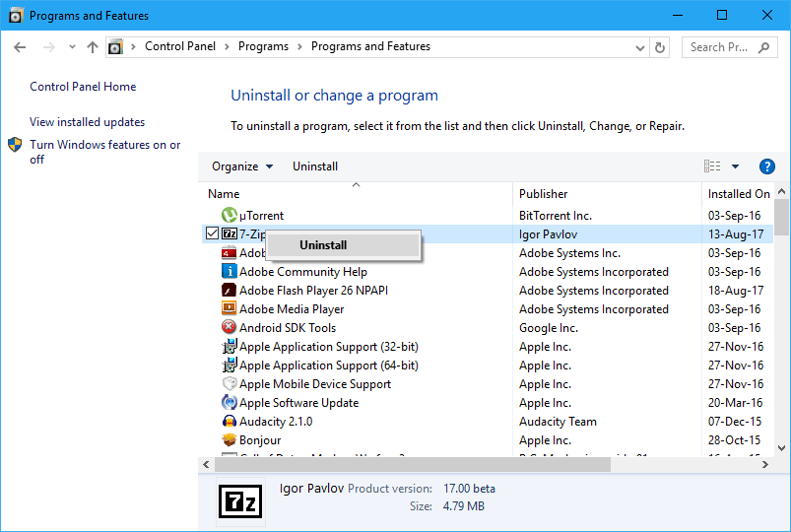791x532 pixels.
Task: Open the recent locations dropdown arrow
Action: click(72, 47)
